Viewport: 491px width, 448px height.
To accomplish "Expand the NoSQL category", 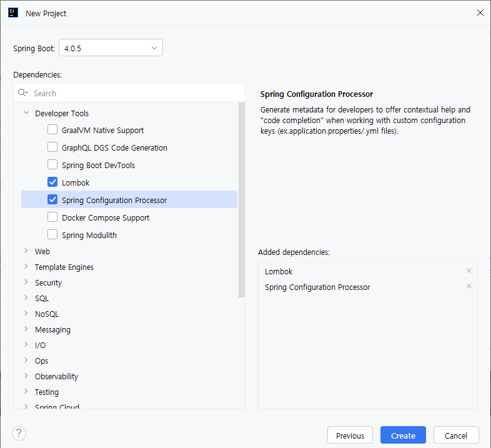I will tap(26, 314).
